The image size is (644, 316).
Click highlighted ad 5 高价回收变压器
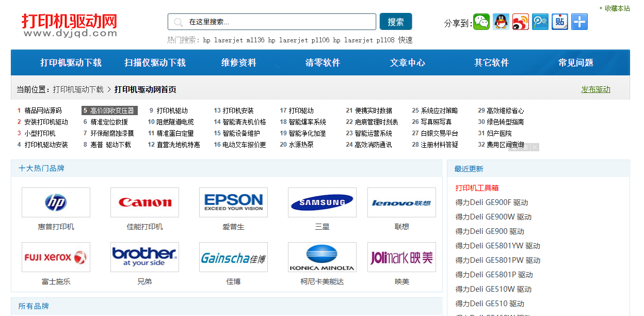[109, 110]
